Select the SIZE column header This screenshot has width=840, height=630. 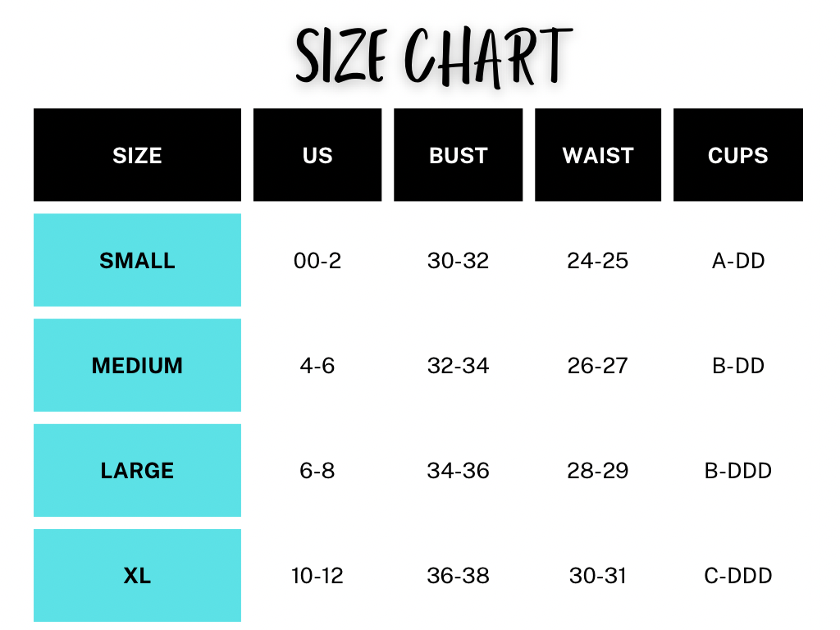[x=137, y=155]
